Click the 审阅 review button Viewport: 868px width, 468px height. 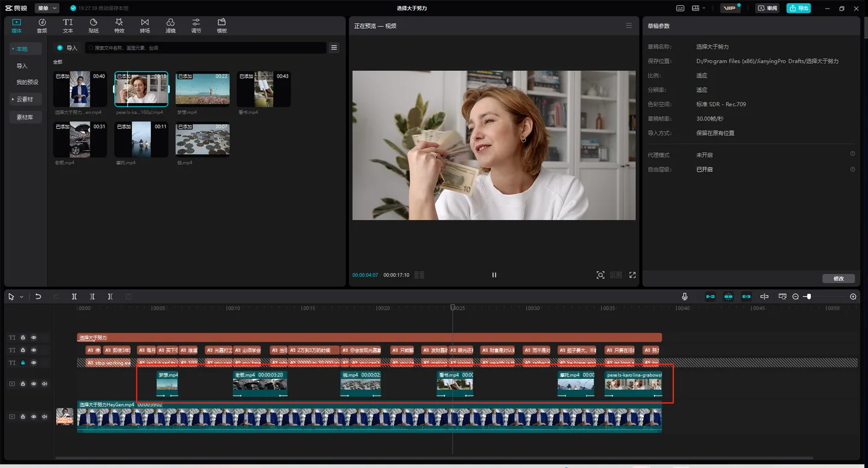tap(768, 8)
